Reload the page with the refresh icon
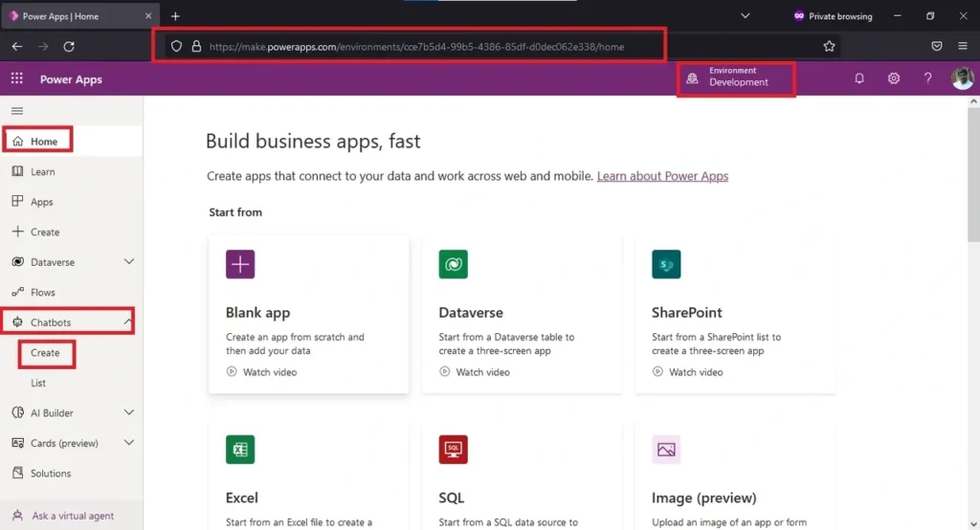The width and height of the screenshot is (980, 530). point(69,46)
